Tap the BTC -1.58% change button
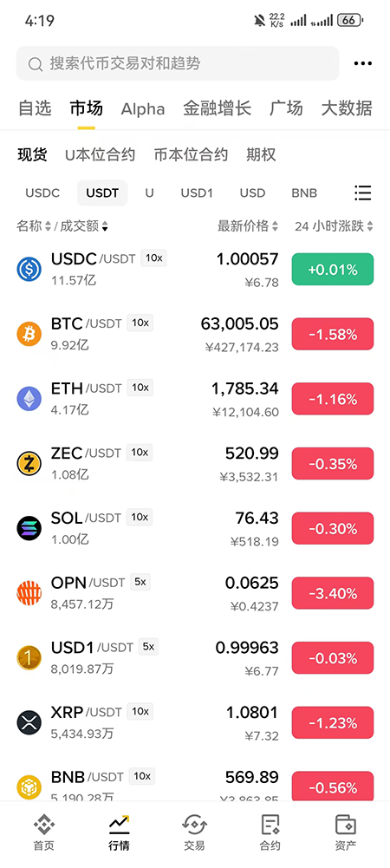The height and width of the screenshot is (868, 390). click(333, 334)
